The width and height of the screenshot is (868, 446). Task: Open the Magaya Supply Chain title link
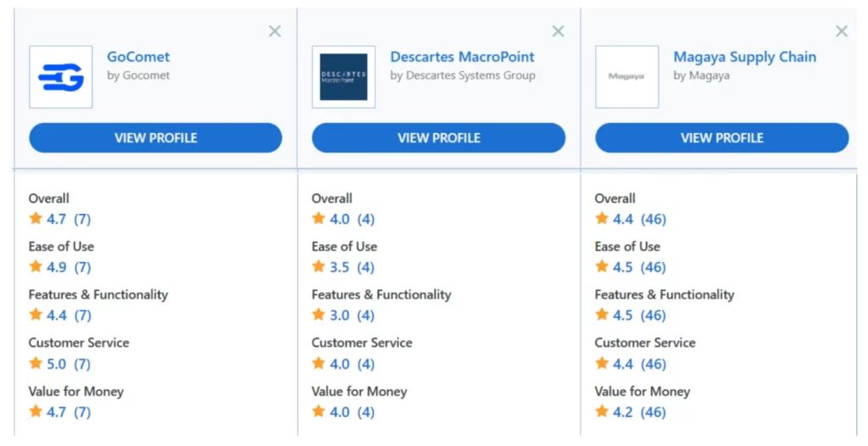(x=744, y=57)
